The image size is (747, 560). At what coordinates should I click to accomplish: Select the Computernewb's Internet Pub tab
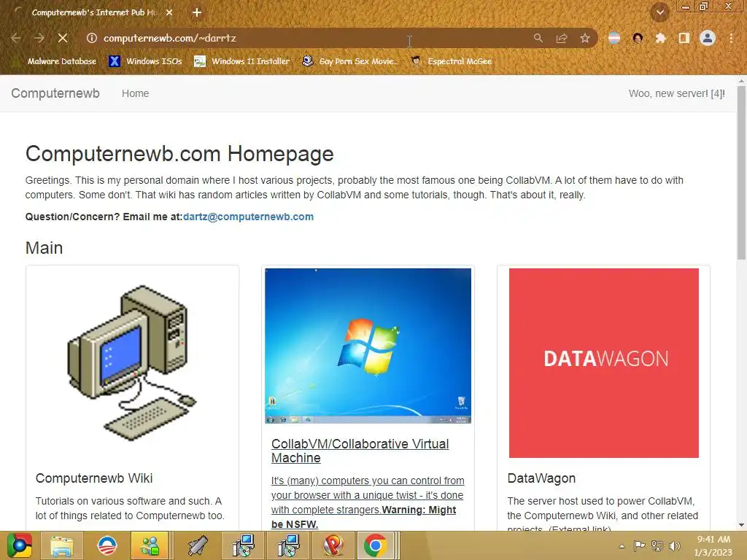coord(93,12)
